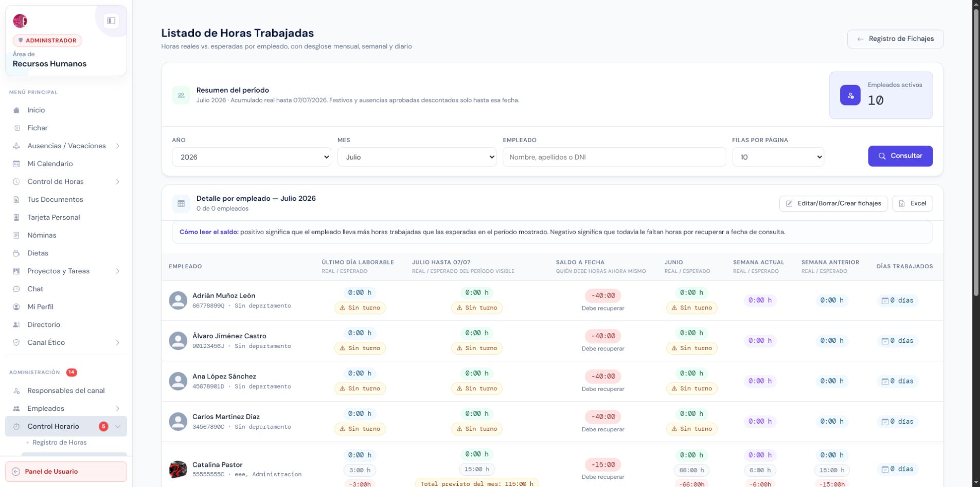This screenshot has height=487, width=980.
Task: Collapse the Control Horario menu section
Action: click(118, 426)
